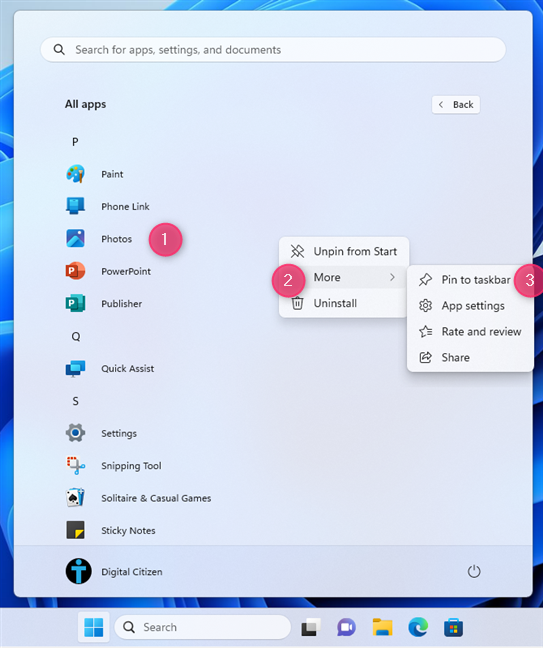Viewport: 543px width, 648px height.
Task: Open Quick Assist using its icon
Action: (x=75, y=368)
